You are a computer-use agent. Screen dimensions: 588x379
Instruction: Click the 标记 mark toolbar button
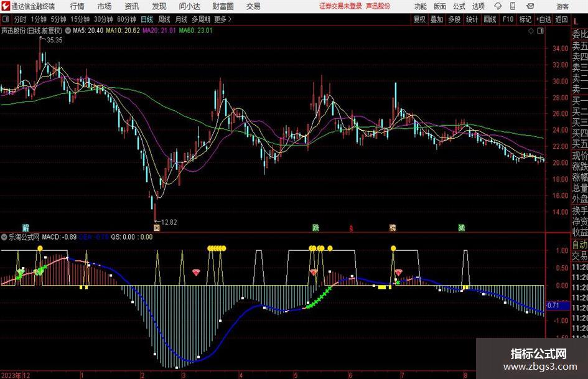[x=525, y=19]
